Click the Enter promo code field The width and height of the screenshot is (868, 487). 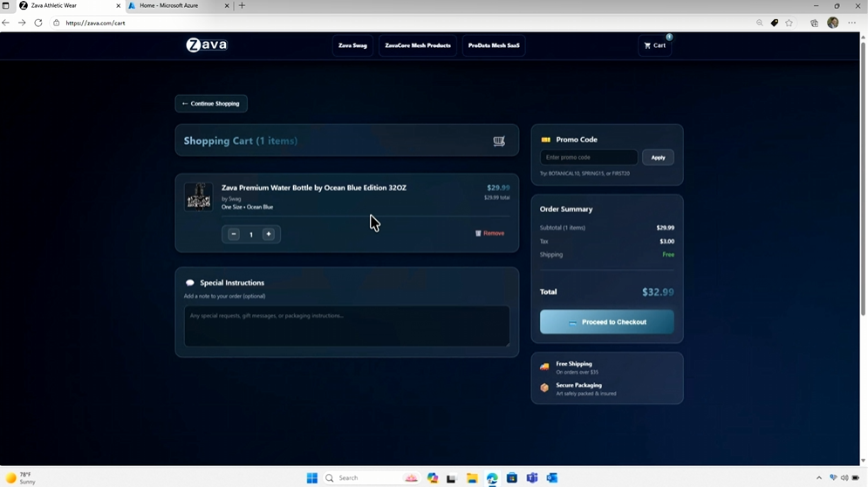589,157
